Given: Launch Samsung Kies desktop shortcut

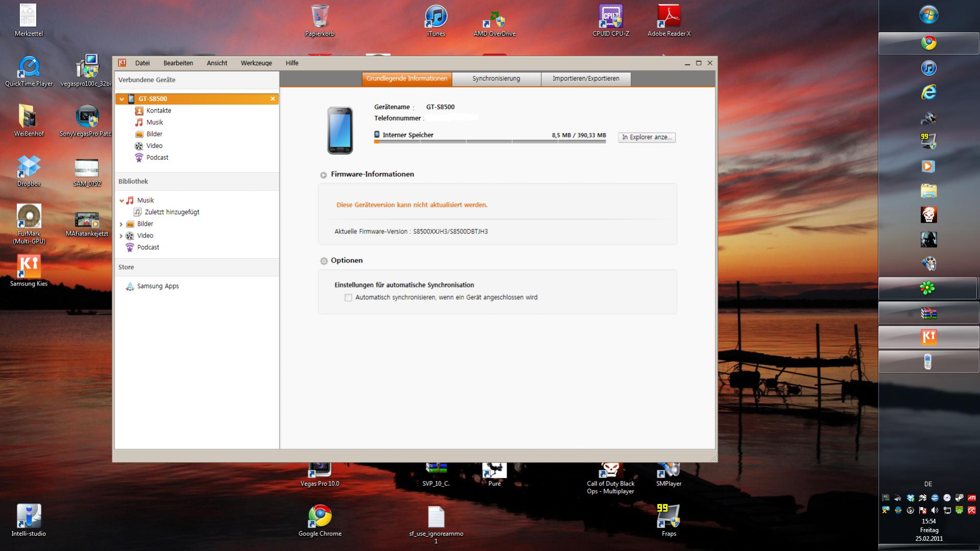Looking at the screenshot, I should coord(29,271).
